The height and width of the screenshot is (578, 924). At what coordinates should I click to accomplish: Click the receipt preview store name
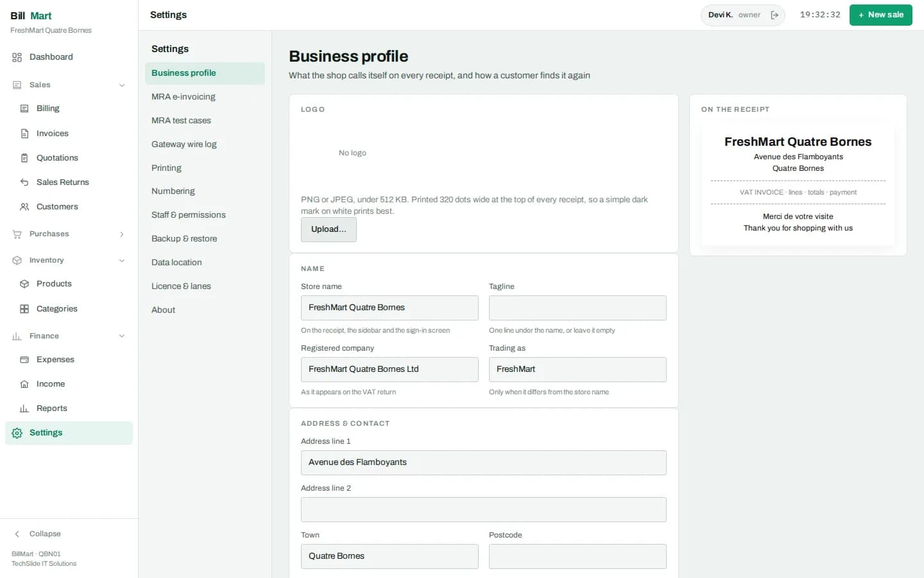click(x=798, y=142)
